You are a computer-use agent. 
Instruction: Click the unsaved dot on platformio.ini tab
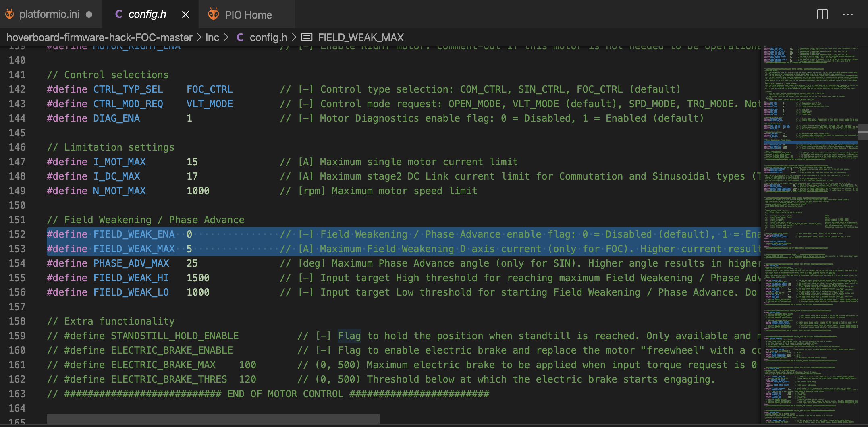[x=89, y=15]
